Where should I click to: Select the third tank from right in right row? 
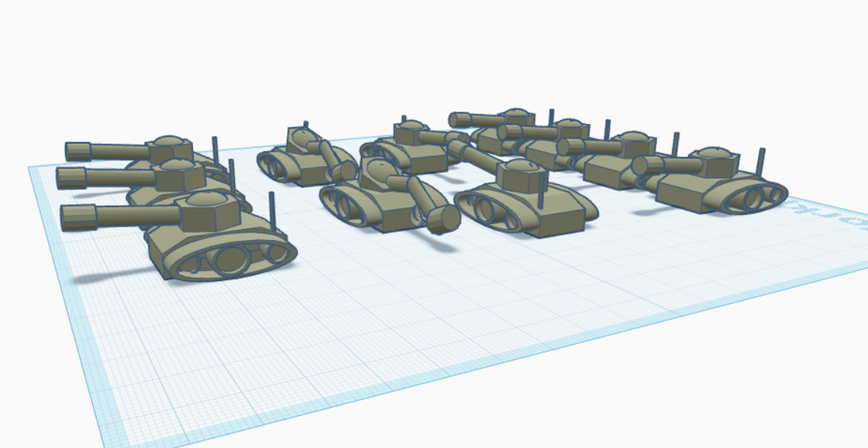(x=554, y=143)
